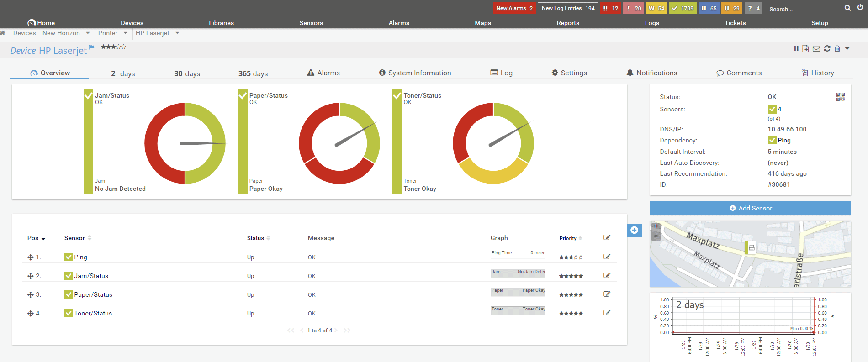This screenshot has height=362, width=868.
Task: Click blue plus tab beside the map
Action: 635,230
